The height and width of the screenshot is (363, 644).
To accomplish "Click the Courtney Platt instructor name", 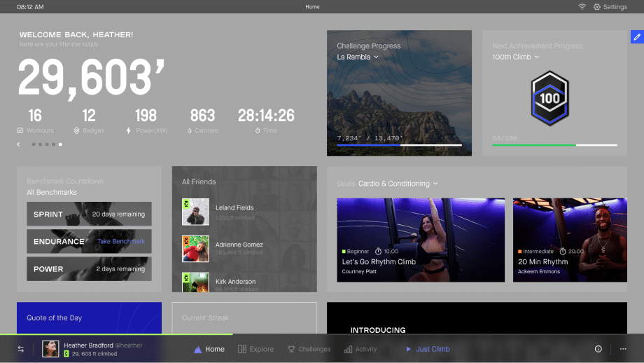I will click(359, 271).
